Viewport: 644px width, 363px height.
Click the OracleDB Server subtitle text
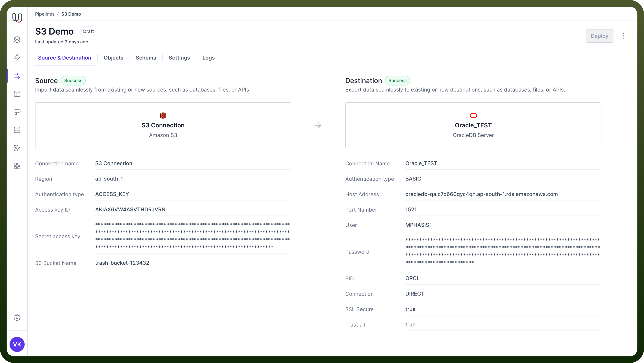tap(473, 135)
